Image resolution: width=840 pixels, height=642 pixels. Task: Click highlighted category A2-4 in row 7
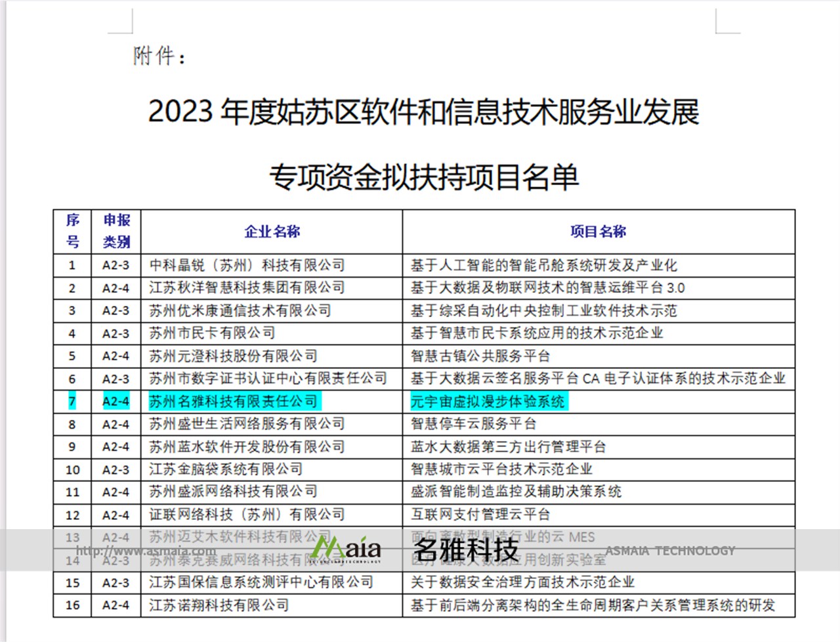pos(115,401)
